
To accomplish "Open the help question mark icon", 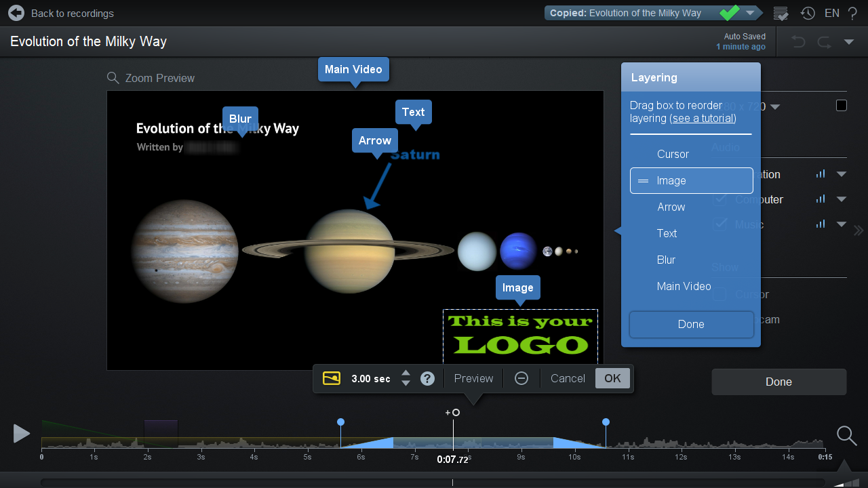I will coord(852,13).
